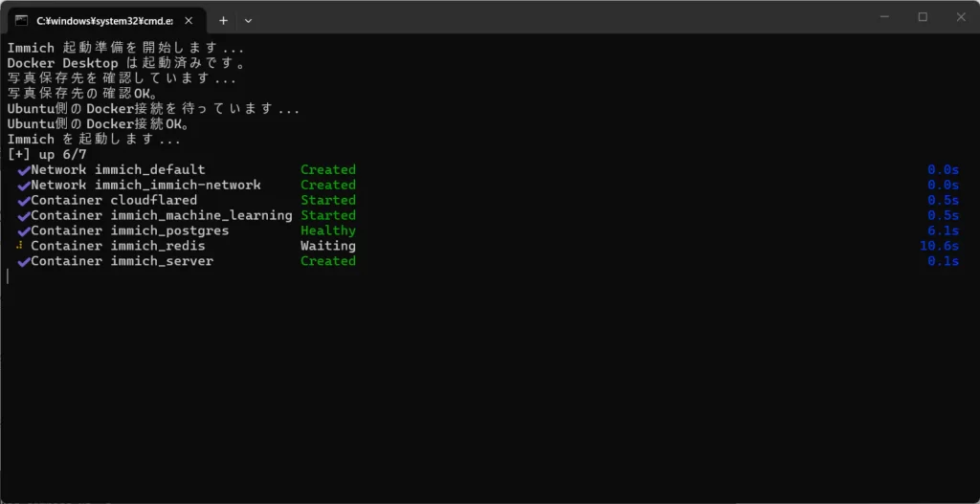This screenshot has width=980, height=504.
Task: Click the text 'Container cloudflared'
Action: point(114,200)
